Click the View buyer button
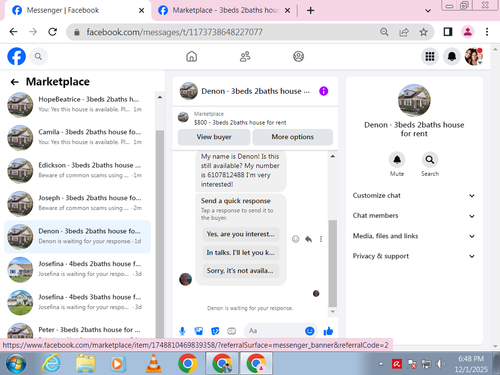The height and width of the screenshot is (375, 500). pyautogui.click(x=214, y=137)
